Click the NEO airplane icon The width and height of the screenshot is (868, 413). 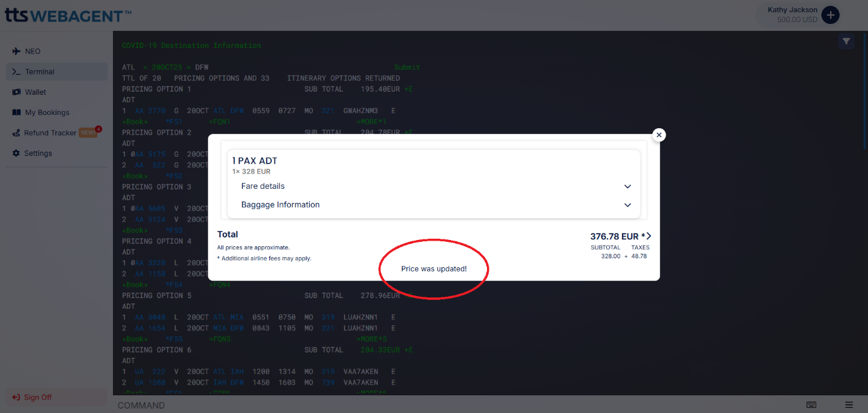pos(16,51)
